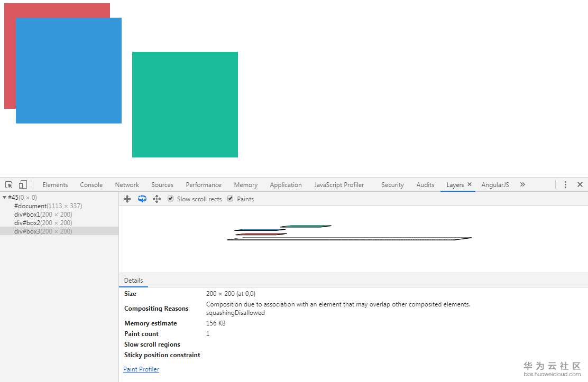Click the Paint count label
Viewport: 588px width, 382px height.
click(x=141, y=333)
